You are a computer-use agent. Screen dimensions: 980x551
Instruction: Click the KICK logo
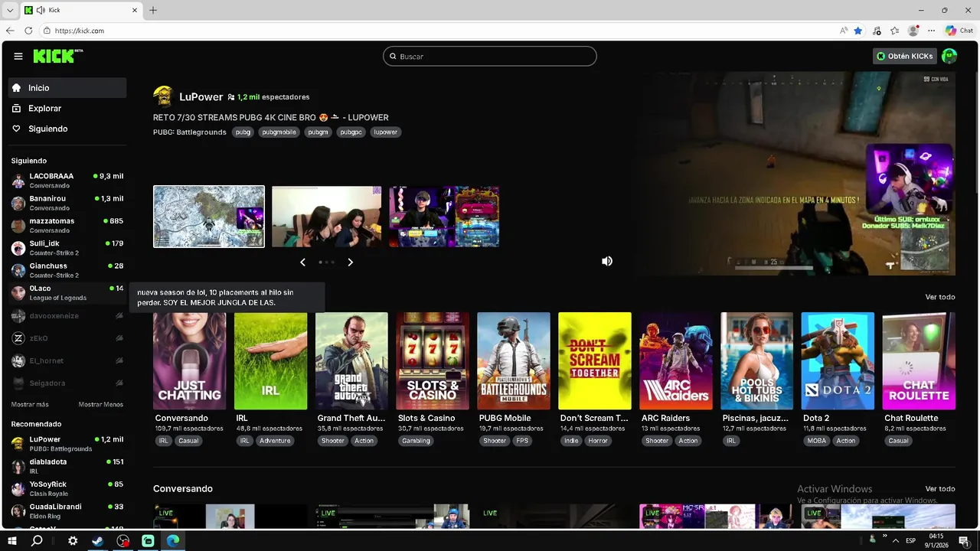[58, 56]
